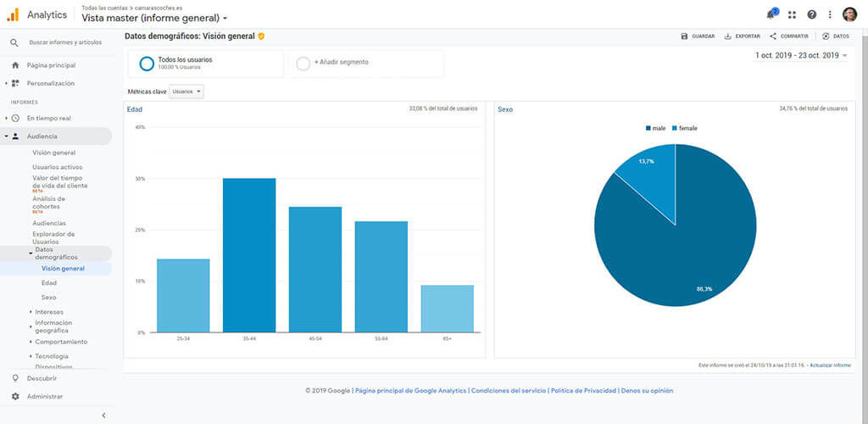The image size is (868, 424).
Task: Click the Guardar save icon
Action: (x=684, y=36)
